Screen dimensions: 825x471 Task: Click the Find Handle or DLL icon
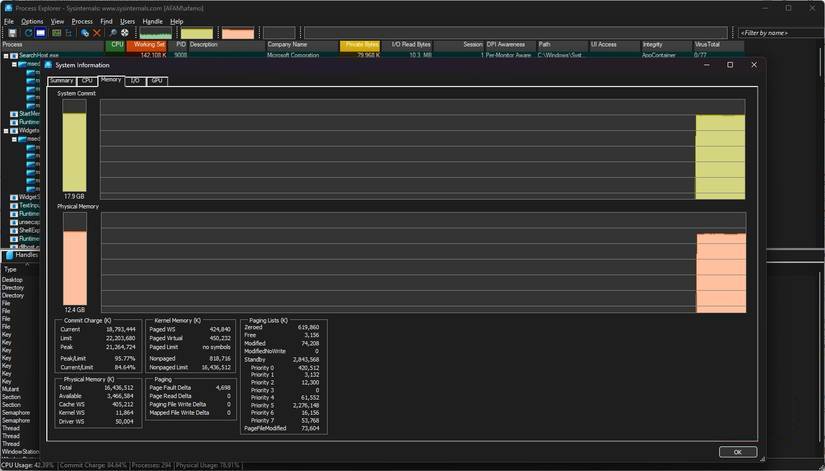[x=113, y=33]
